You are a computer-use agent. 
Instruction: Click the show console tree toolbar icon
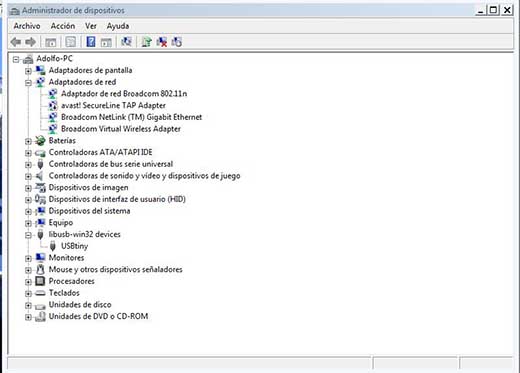pyautogui.click(x=51, y=42)
